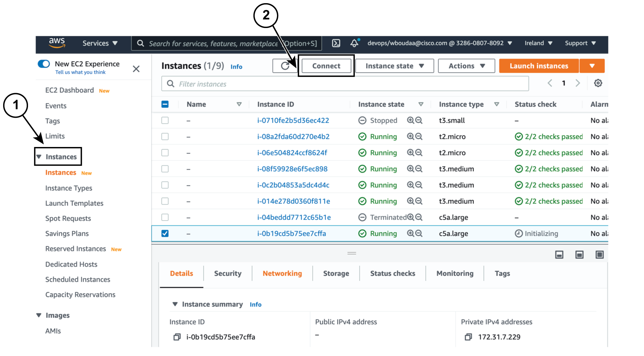
Task: Switch to the Security tab
Action: pyautogui.click(x=228, y=273)
